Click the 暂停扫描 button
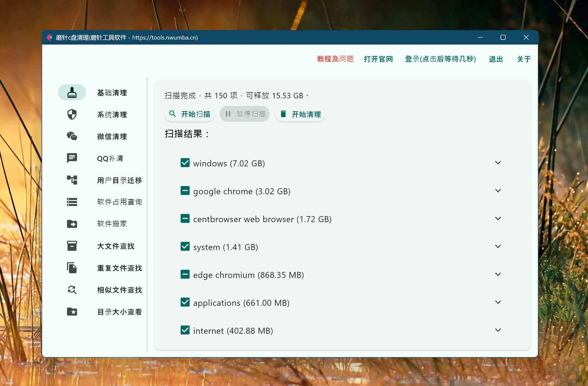Screen dimensions: 588x386 click(x=245, y=114)
